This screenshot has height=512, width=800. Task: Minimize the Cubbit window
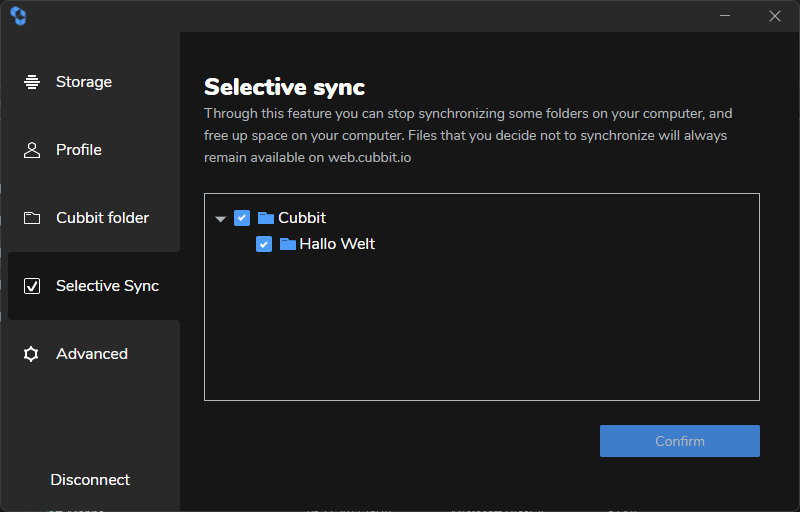pyautogui.click(x=725, y=16)
